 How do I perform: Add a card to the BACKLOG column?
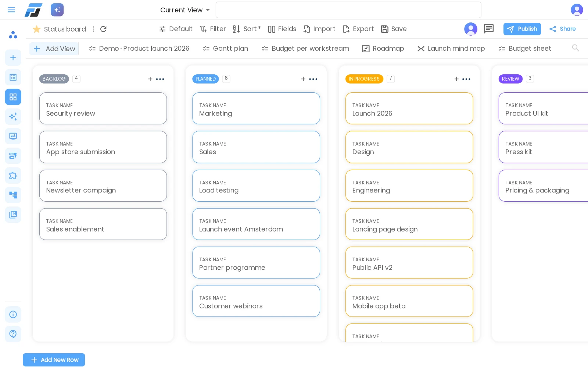pyautogui.click(x=150, y=79)
